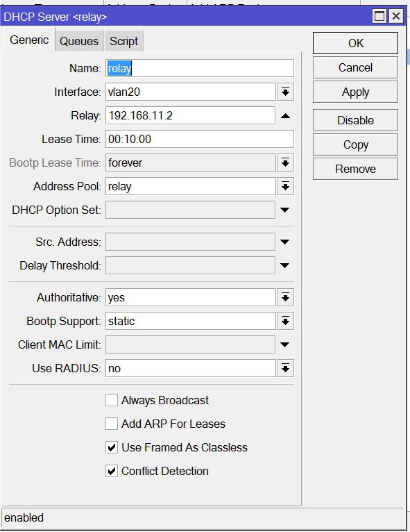Toggle Conflict Detection checkbox
This screenshot has height=532, width=410.
112,471
